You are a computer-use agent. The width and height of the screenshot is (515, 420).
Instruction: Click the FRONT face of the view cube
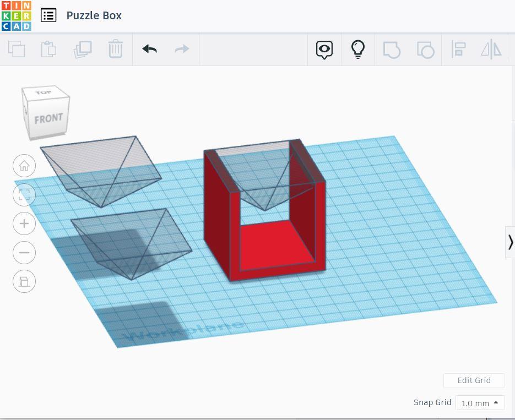48,118
